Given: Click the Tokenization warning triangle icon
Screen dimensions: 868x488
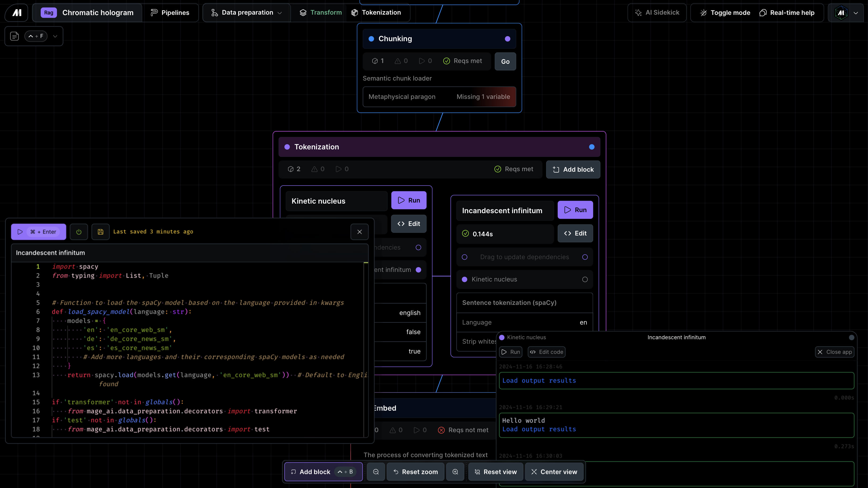Looking at the screenshot, I should (x=314, y=169).
